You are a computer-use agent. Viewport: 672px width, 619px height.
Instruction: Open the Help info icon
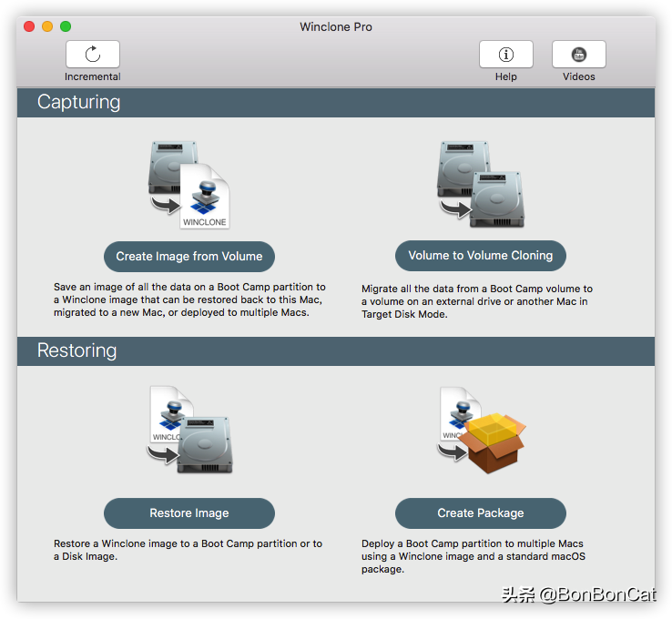pos(505,55)
